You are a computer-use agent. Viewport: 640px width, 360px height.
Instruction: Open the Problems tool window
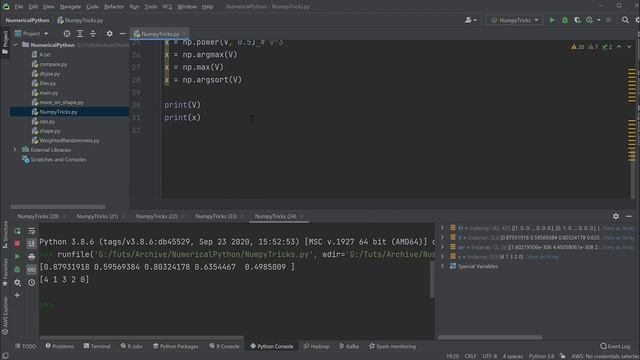click(60, 346)
